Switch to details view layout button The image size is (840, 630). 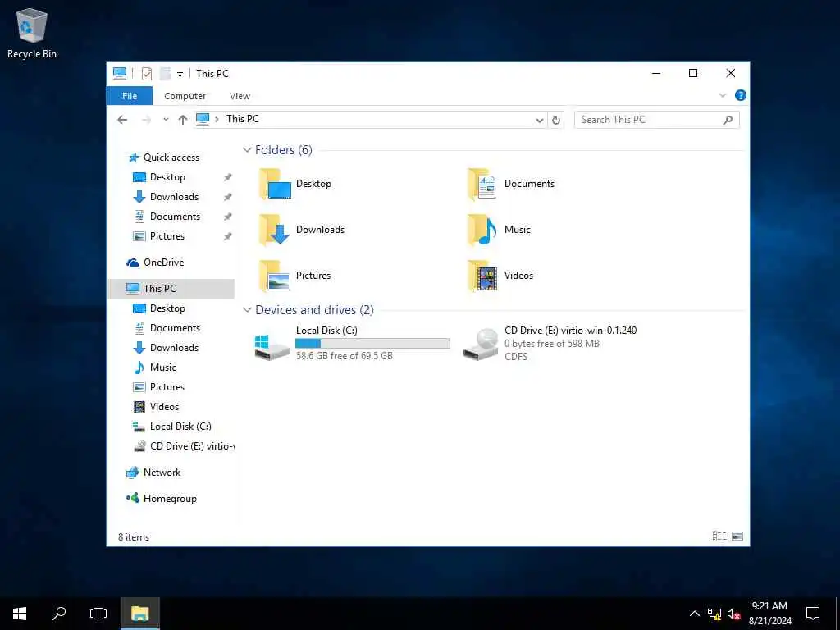click(x=719, y=536)
